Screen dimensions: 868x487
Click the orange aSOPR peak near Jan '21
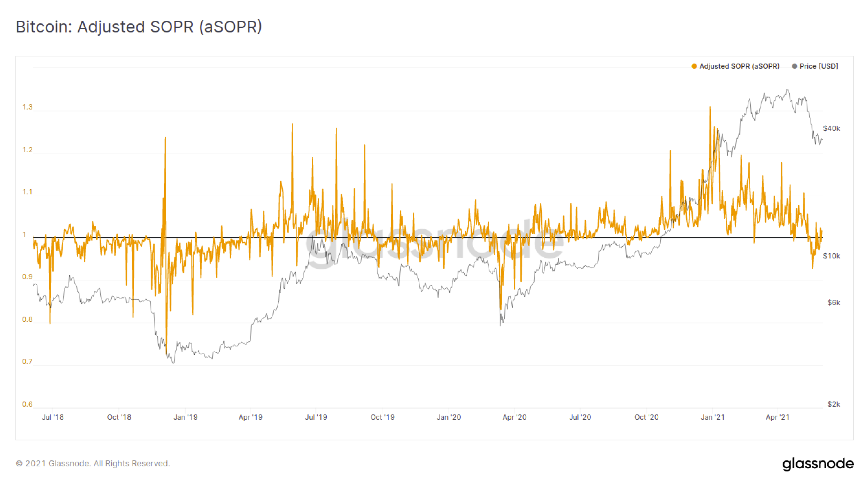710,107
